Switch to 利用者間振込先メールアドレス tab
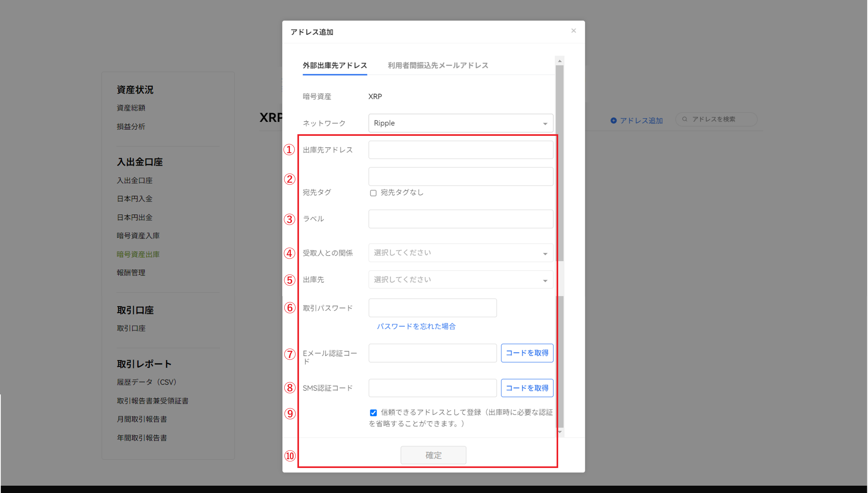Screen dimensions: 868x493 tap(438, 65)
